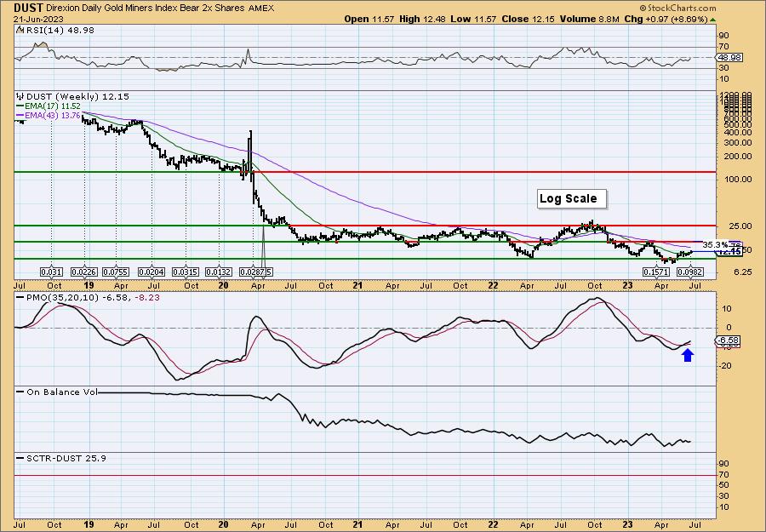Click the 'DUST (Weekly) 12.15' label

pyautogui.click(x=77, y=97)
